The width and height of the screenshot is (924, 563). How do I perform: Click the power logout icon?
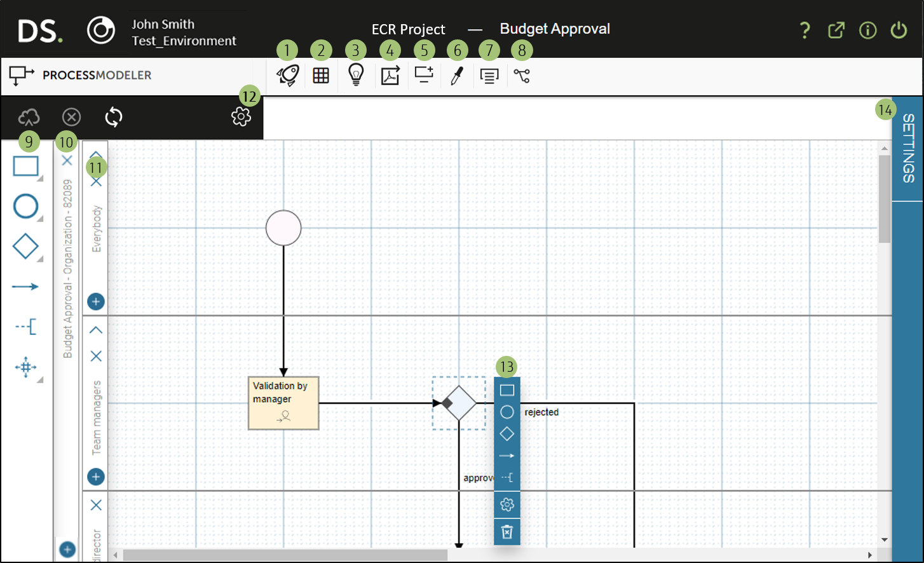coord(899,30)
